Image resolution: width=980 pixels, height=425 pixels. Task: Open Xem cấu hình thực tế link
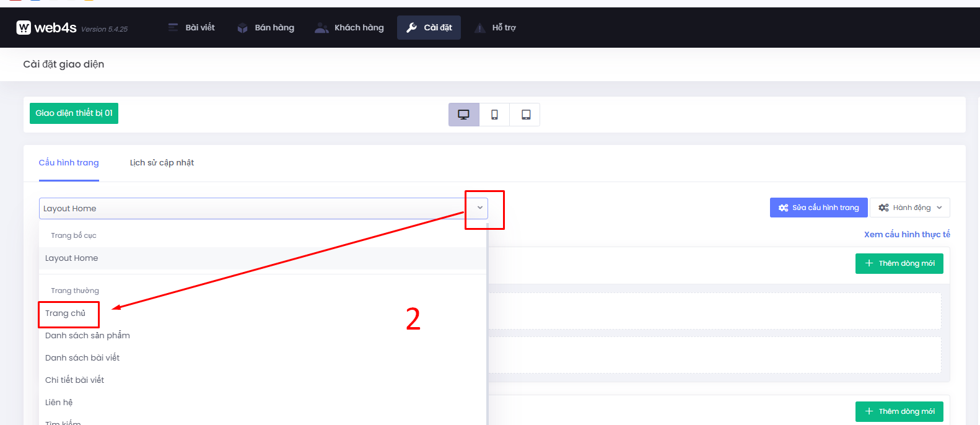907,235
